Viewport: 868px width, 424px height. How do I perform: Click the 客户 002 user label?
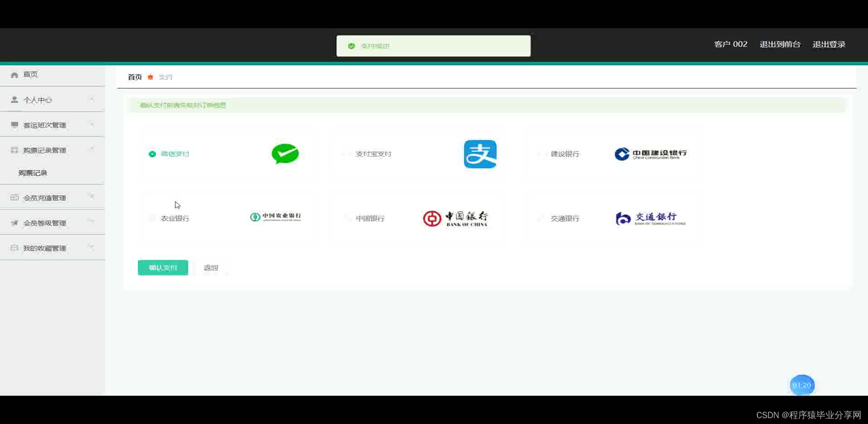(731, 44)
